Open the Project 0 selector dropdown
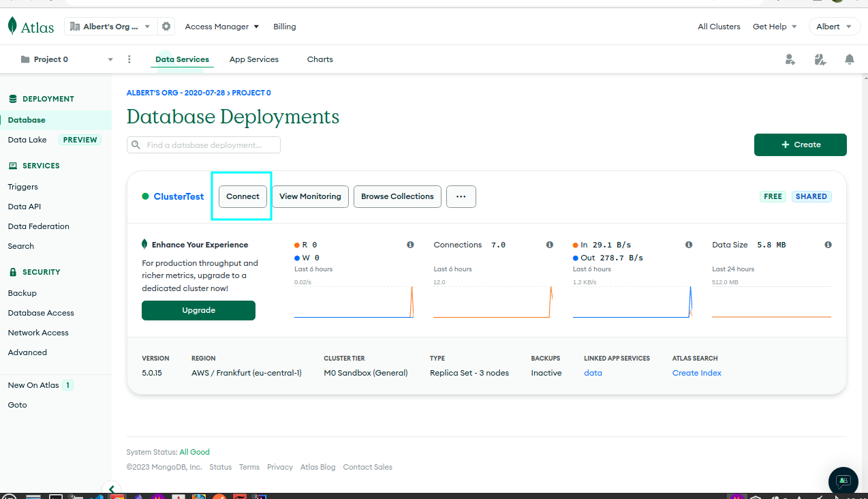Image resolution: width=868 pixels, height=499 pixels. point(66,59)
